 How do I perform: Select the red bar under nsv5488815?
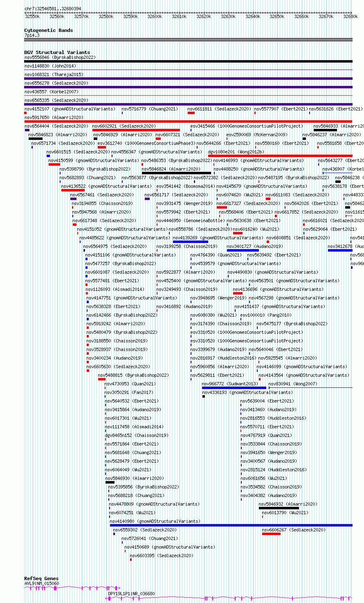click(102, 379)
